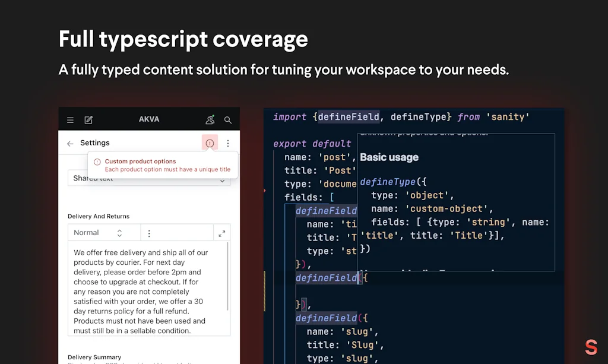
Task: Open the online collaborators presence icon
Action: coord(210,120)
